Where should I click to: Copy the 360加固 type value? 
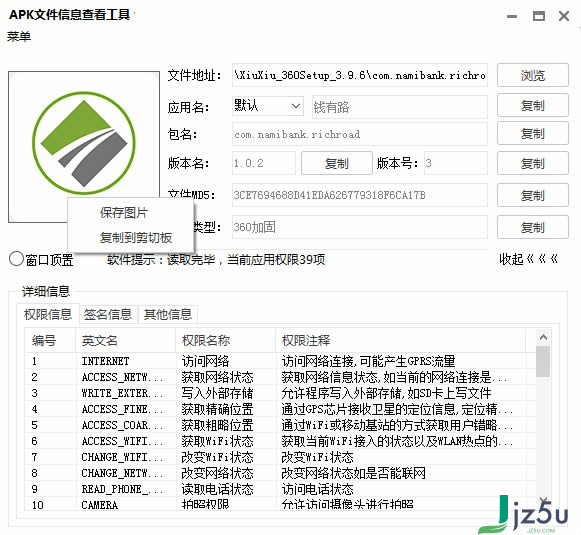pyautogui.click(x=532, y=227)
